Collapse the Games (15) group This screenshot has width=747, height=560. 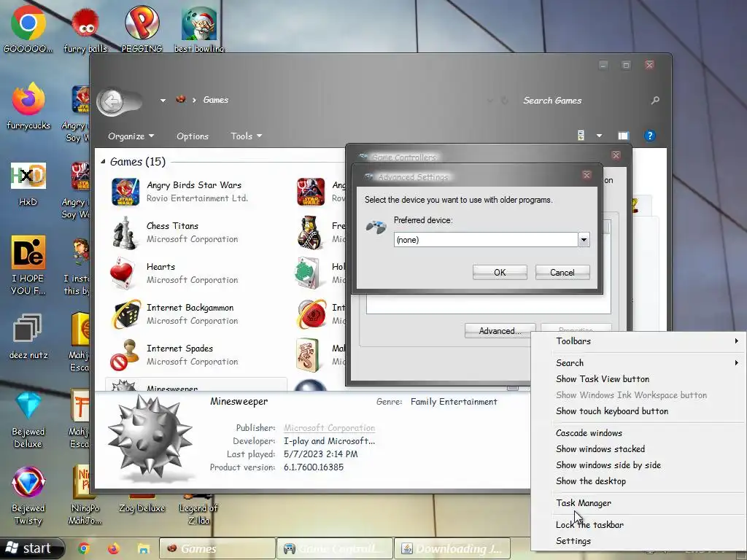pyautogui.click(x=103, y=162)
